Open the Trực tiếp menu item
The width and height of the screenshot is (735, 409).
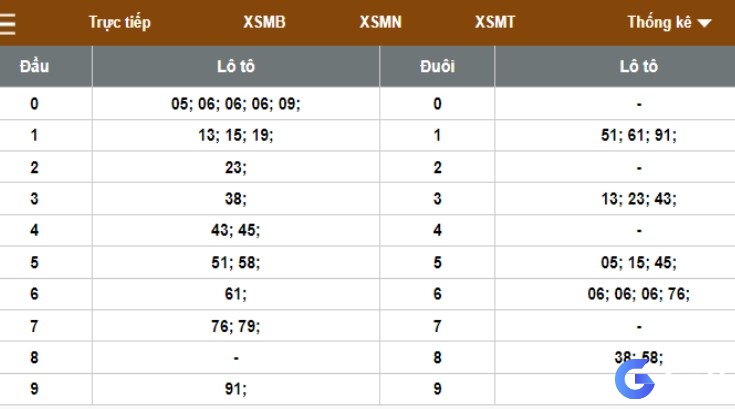[120, 22]
